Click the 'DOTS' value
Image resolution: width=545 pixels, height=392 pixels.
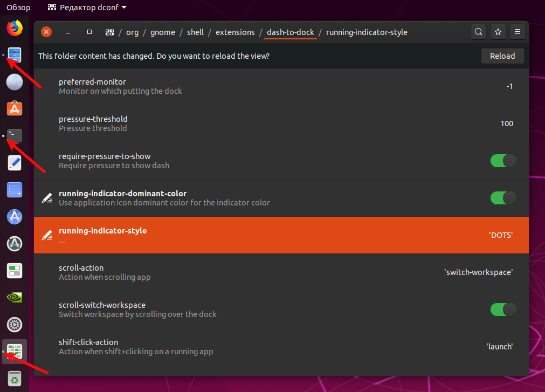tap(501, 235)
